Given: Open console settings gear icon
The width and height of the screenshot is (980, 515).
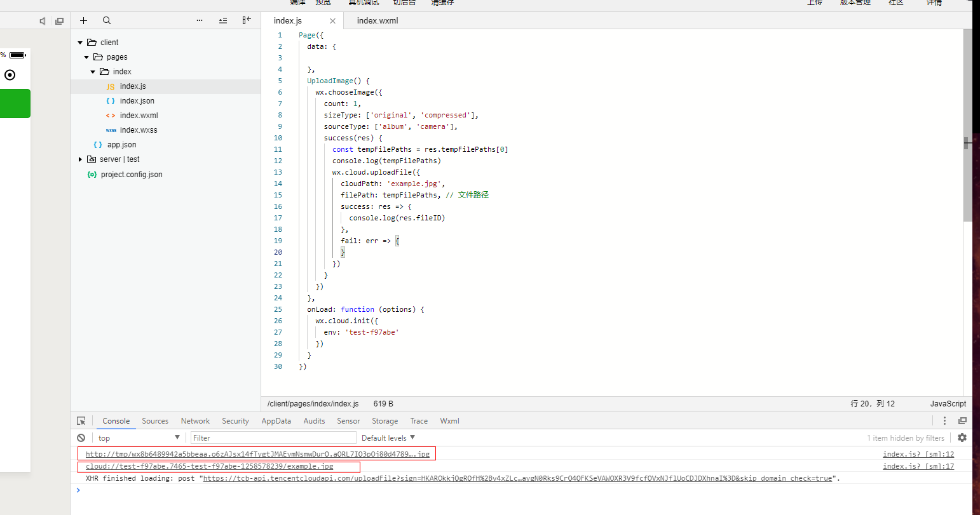Looking at the screenshot, I should 962,438.
